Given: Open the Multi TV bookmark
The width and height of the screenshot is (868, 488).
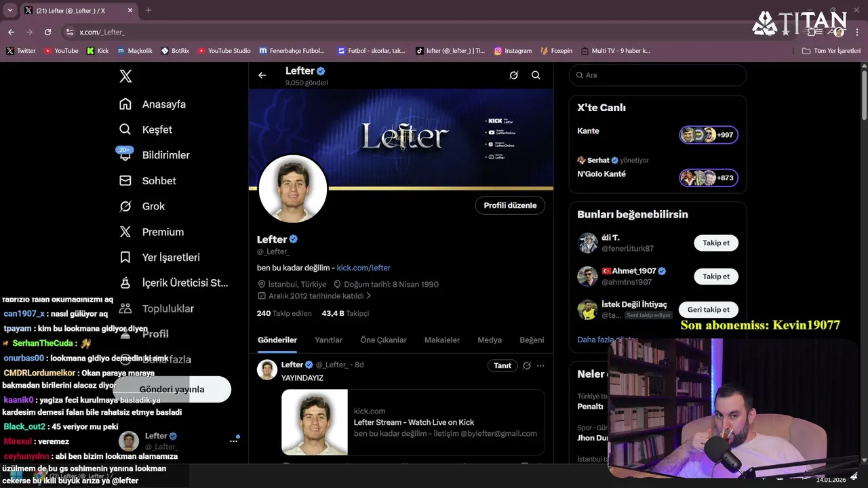Looking at the screenshot, I should (x=615, y=51).
